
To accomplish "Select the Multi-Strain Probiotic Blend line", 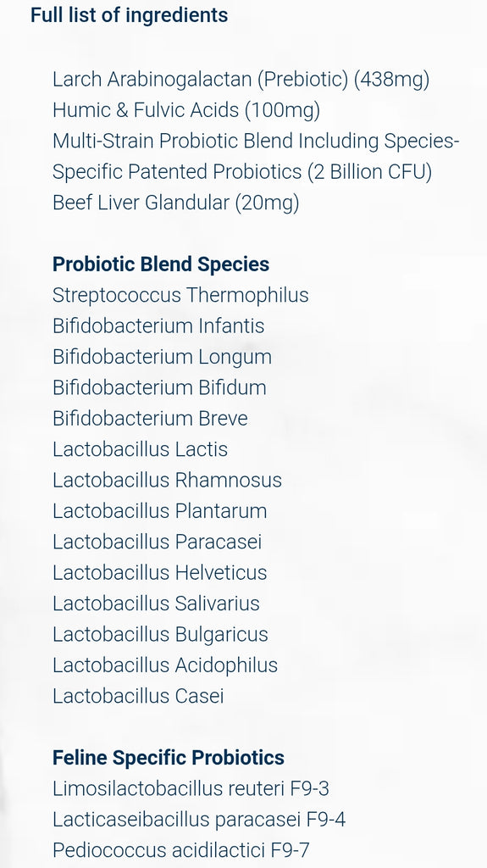I will pos(256,156).
